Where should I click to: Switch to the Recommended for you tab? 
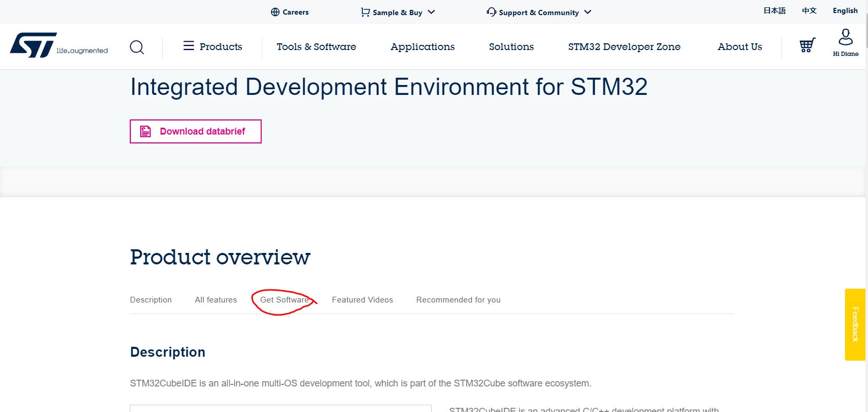pyautogui.click(x=458, y=300)
